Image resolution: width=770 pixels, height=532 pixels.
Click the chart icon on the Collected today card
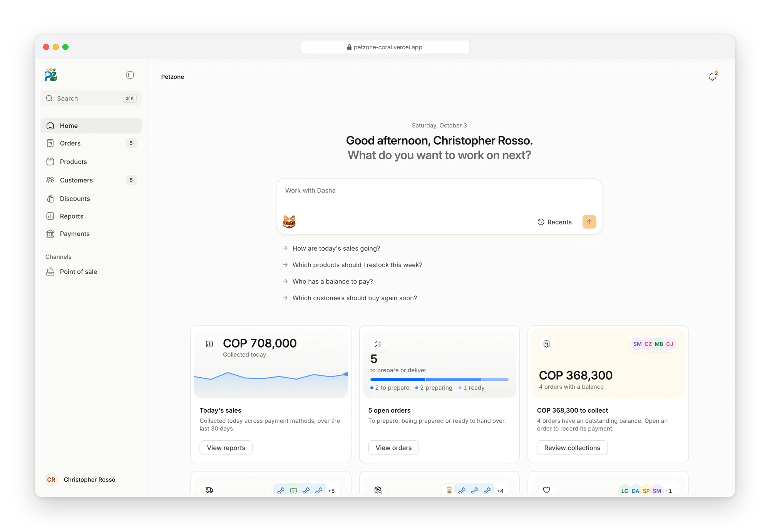tap(209, 344)
